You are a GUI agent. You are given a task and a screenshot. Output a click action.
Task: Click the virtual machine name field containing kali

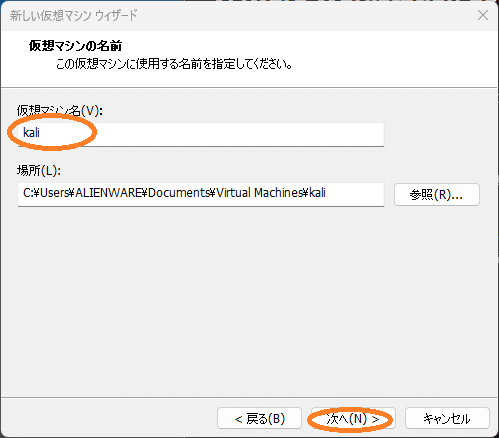tap(201, 134)
